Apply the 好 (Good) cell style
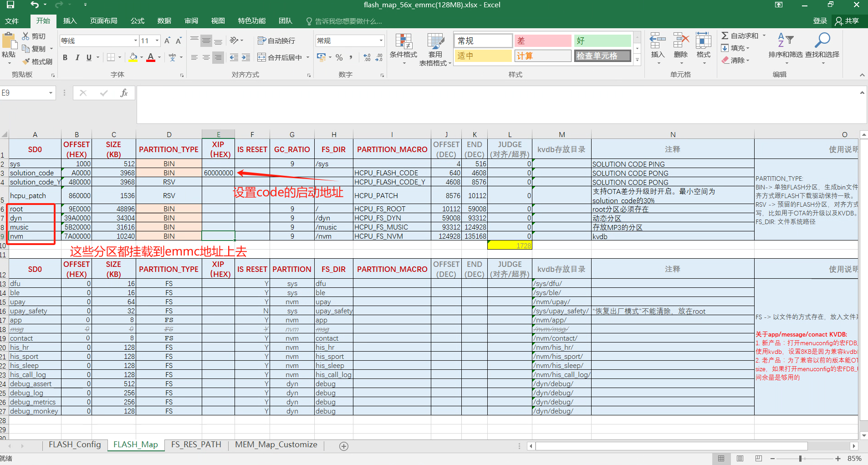 [602, 41]
